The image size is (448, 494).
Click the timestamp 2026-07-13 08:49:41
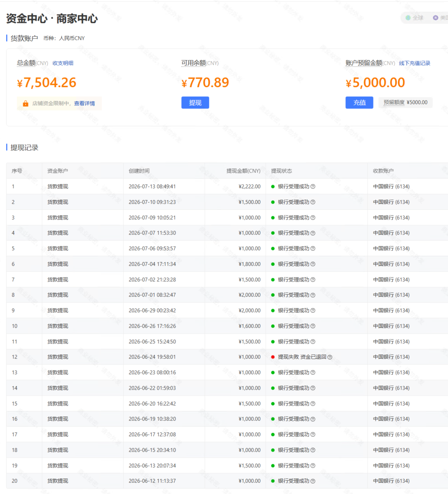pos(152,187)
